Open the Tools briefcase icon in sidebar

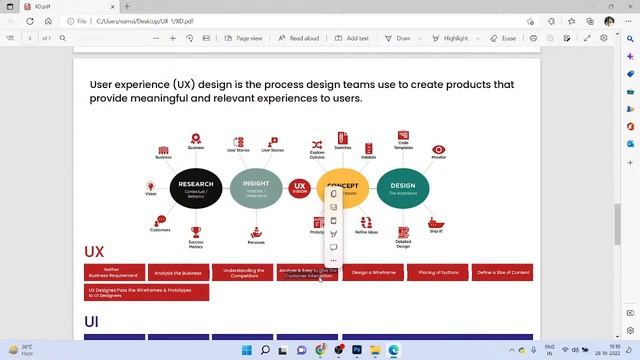pos(630,91)
